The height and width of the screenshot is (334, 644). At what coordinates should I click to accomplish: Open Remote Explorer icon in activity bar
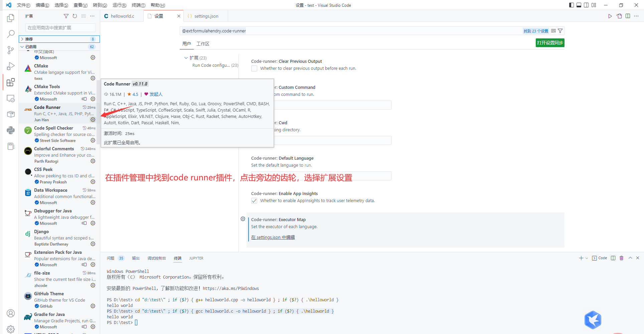11,99
